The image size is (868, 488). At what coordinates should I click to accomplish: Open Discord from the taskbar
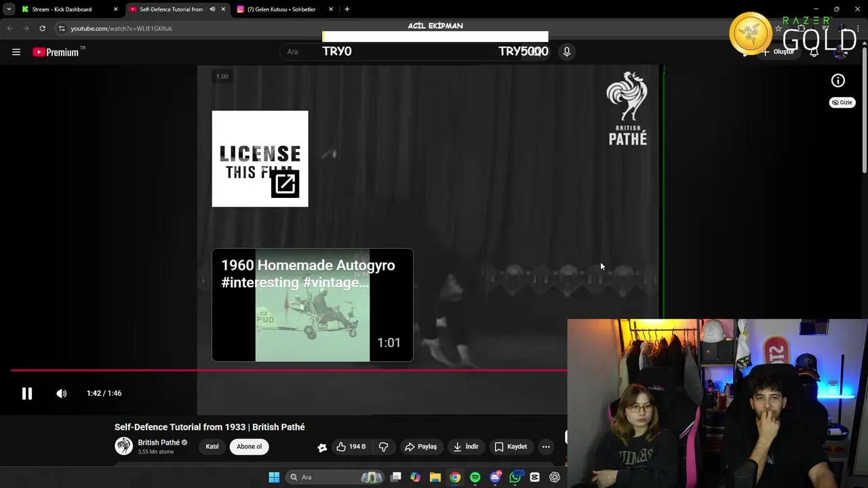[495, 477]
